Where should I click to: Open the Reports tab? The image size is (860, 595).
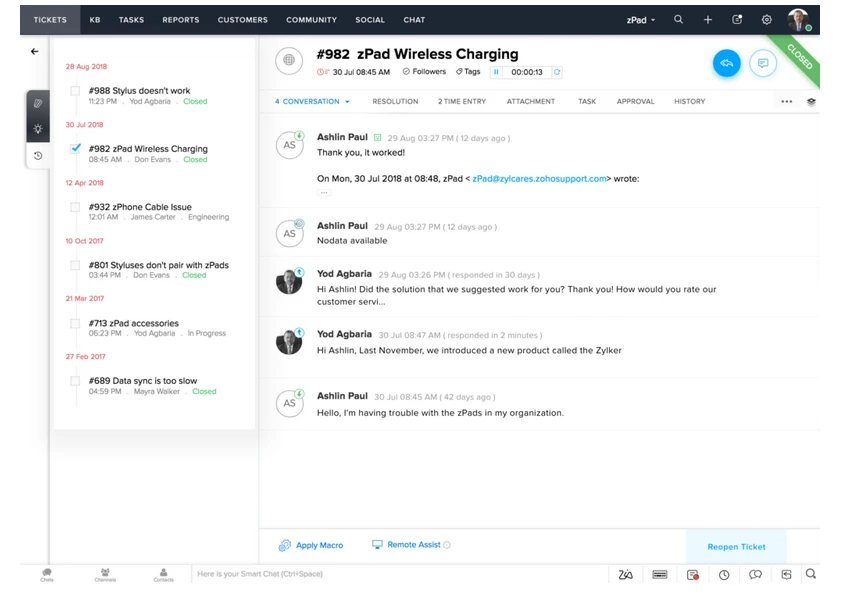click(x=180, y=20)
